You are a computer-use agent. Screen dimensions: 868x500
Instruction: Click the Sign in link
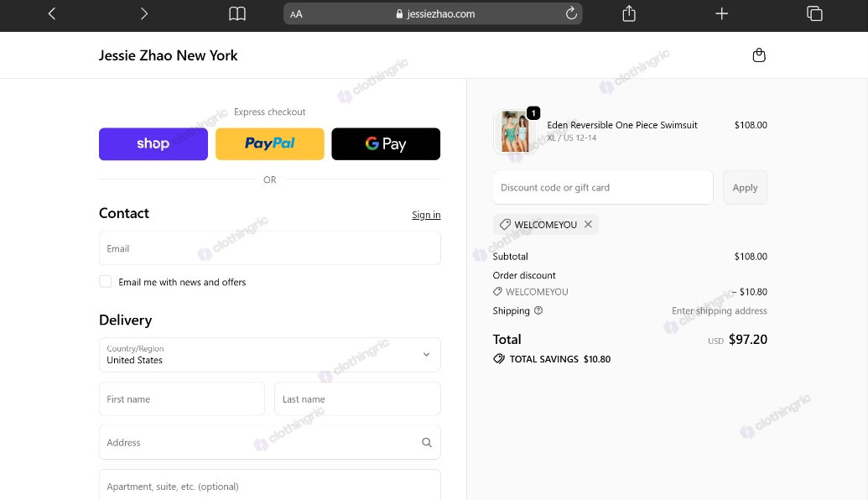426,215
